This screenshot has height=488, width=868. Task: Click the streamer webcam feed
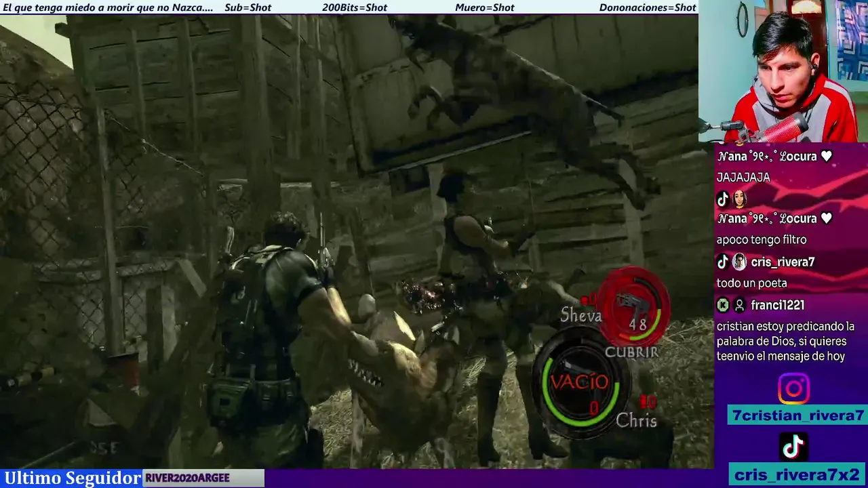(783, 71)
